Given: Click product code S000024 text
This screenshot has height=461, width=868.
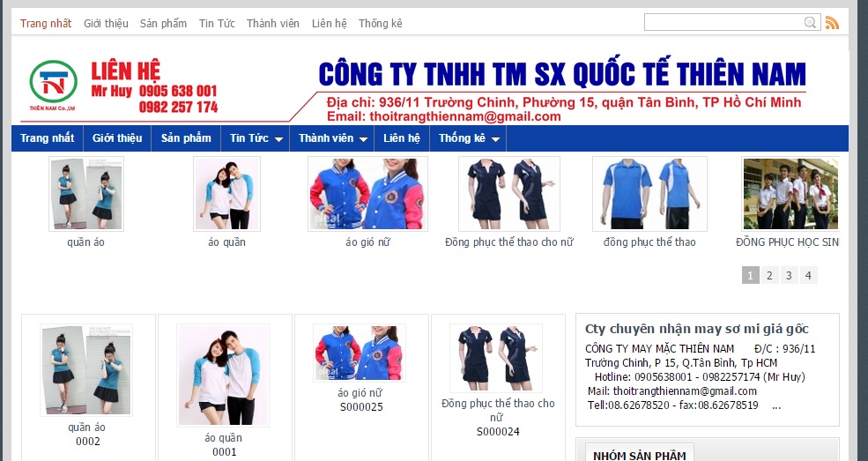Looking at the screenshot, I should tap(498, 432).
